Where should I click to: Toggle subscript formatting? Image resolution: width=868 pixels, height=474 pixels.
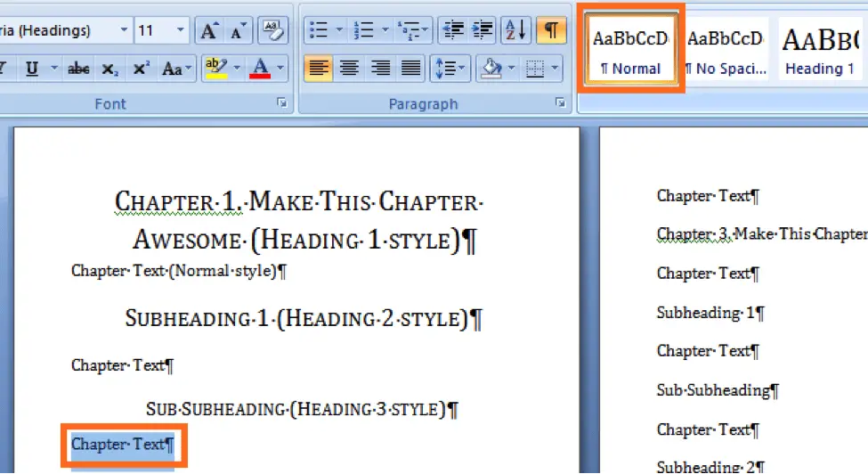click(110, 68)
